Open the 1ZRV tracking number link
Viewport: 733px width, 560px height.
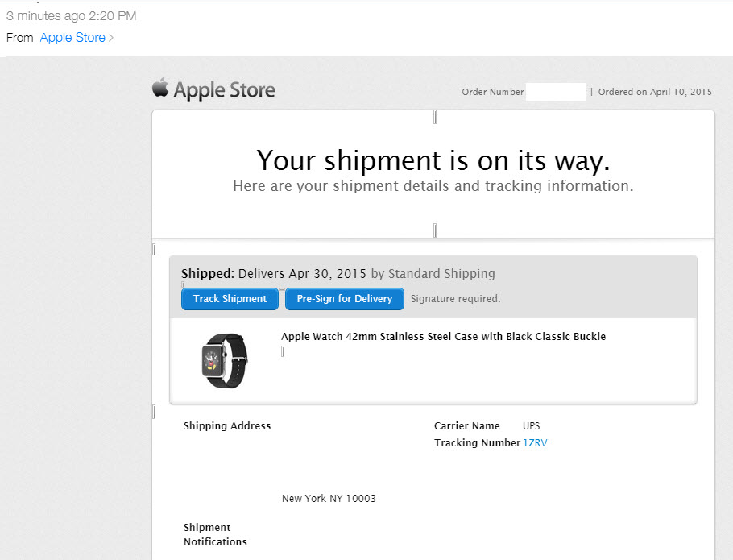[x=536, y=442]
